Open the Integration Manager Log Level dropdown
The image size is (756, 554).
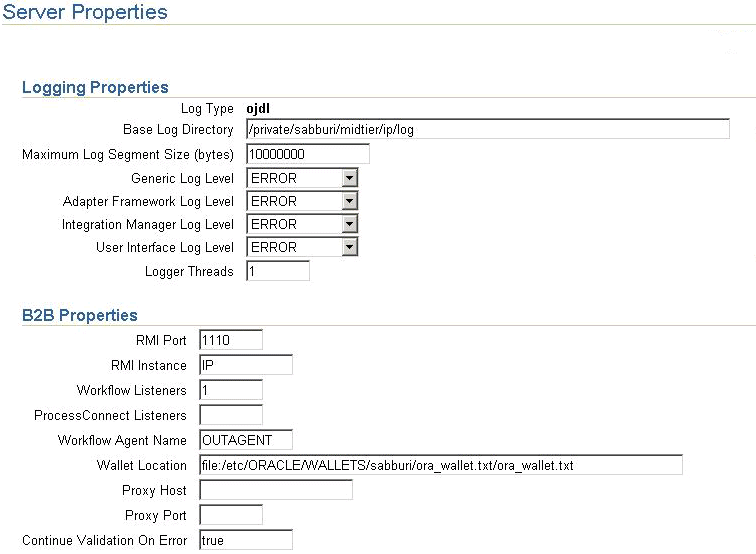click(x=302, y=224)
